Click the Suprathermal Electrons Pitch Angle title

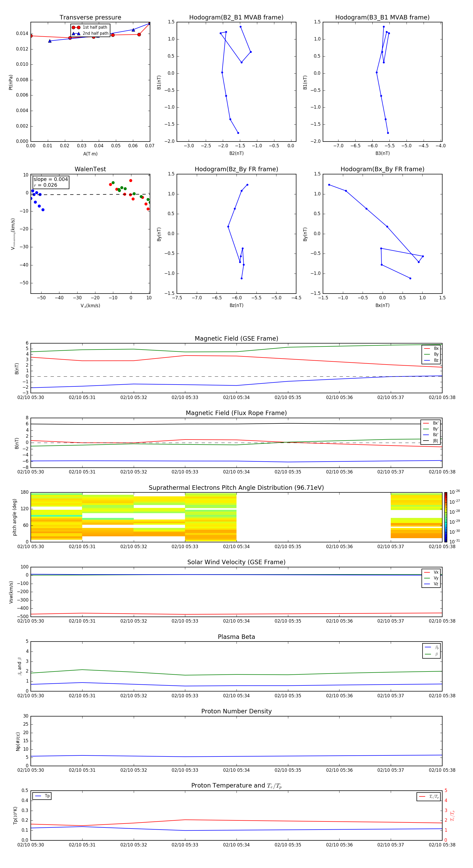pyautogui.click(x=236, y=488)
